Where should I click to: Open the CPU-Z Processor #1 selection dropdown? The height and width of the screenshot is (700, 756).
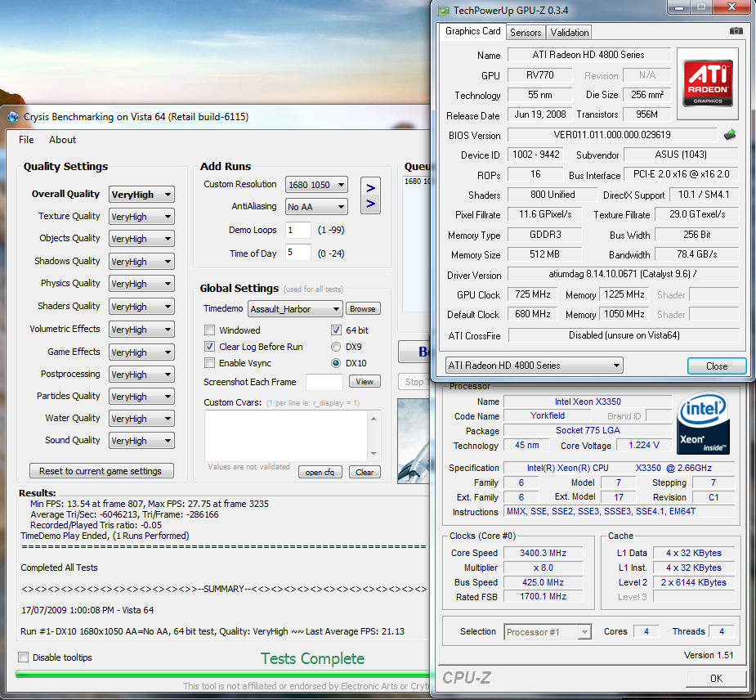548,631
